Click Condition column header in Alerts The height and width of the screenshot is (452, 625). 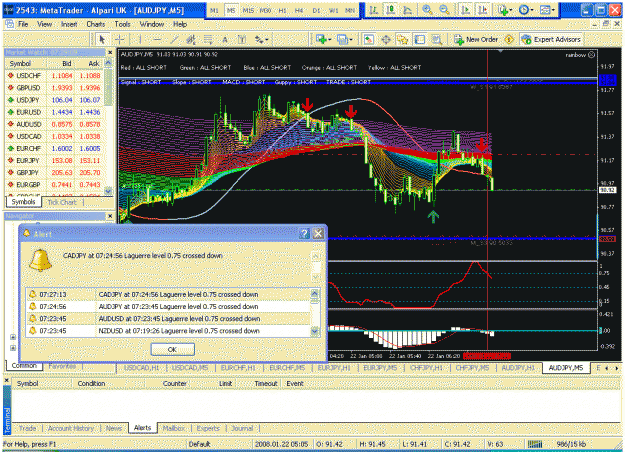pyautogui.click(x=91, y=383)
